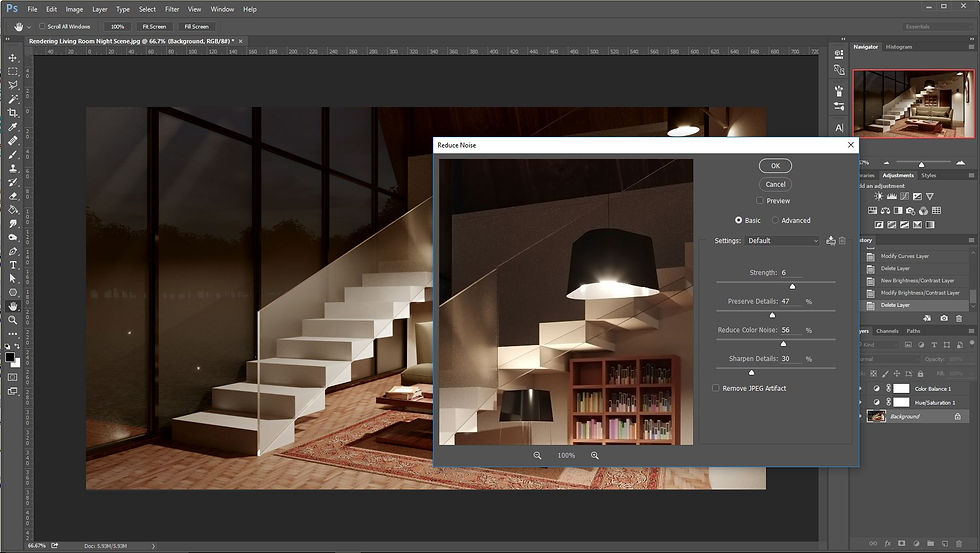The width and height of the screenshot is (980, 553).
Task: Click the 100% zoom button in options bar
Action: point(118,27)
